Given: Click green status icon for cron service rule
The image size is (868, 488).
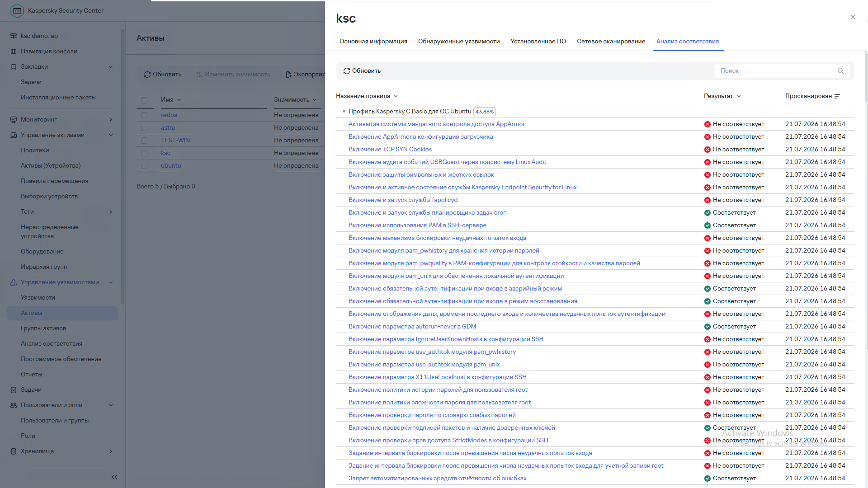Looking at the screenshot, I should (x=708, y=213).
